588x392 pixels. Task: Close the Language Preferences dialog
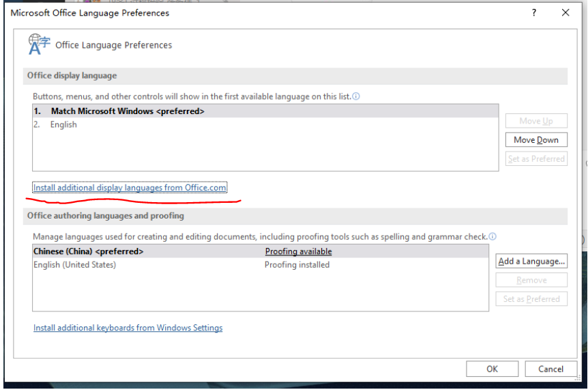(565, 13)
